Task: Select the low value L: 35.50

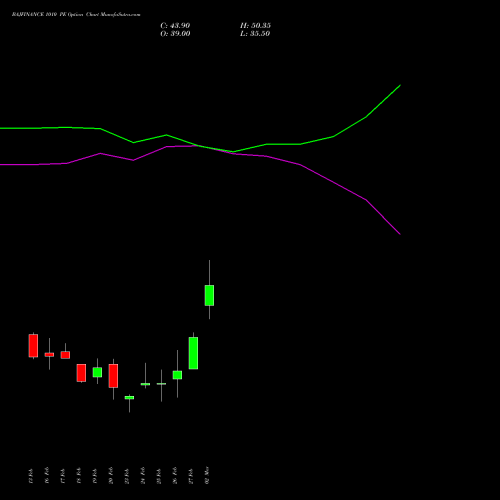Action: click(x=255, y=34)
